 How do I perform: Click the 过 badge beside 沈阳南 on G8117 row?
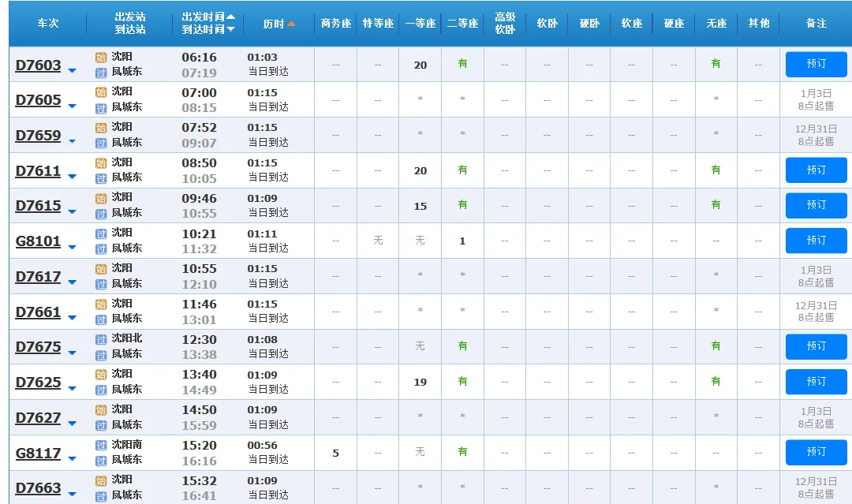point(101,444)
